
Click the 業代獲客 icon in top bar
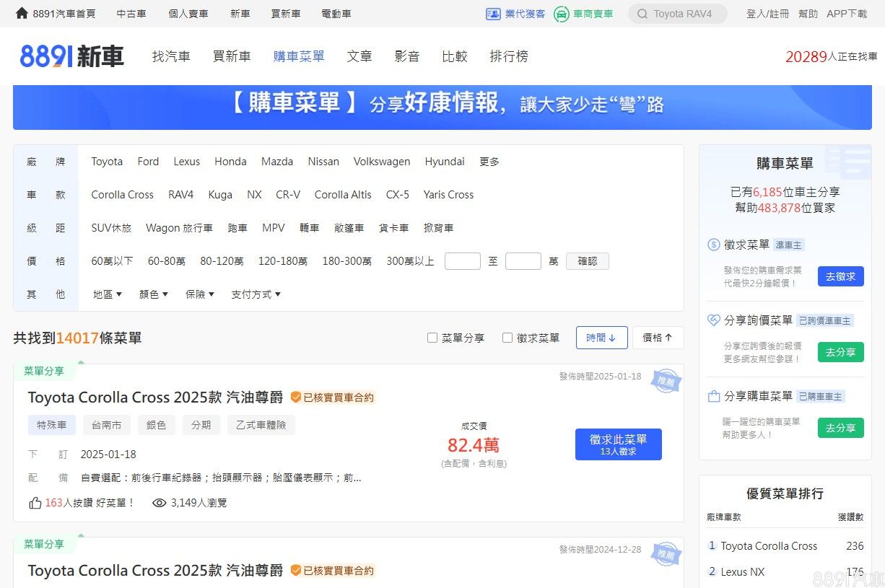(494, 14)
